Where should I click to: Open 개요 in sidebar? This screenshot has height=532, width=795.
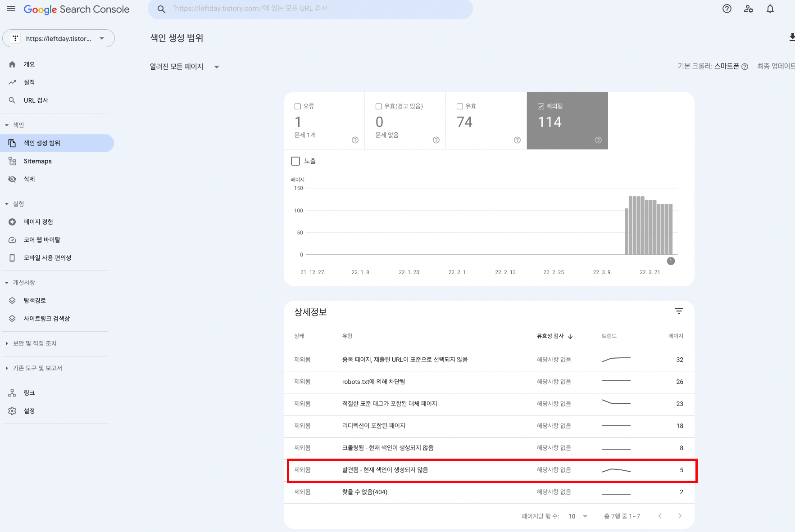pos(57,64)
